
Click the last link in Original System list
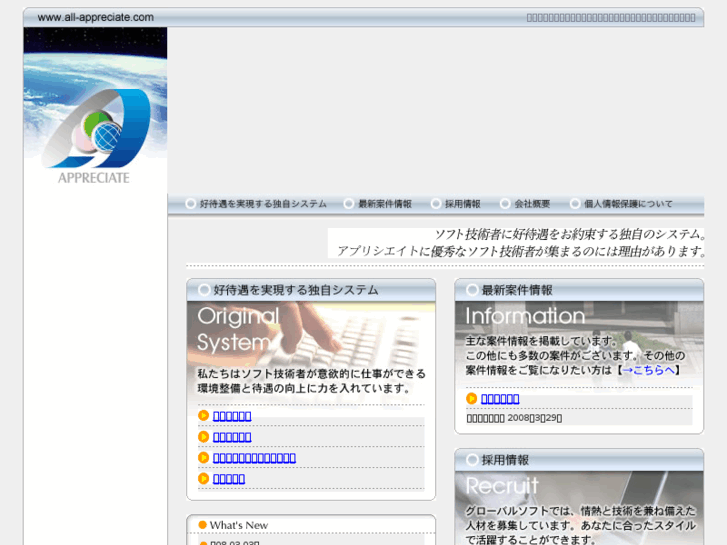click(229, 479)
